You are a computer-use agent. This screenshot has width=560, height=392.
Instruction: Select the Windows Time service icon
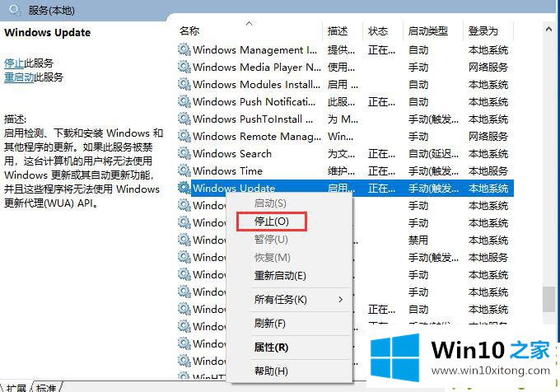[x=184, y=170]
